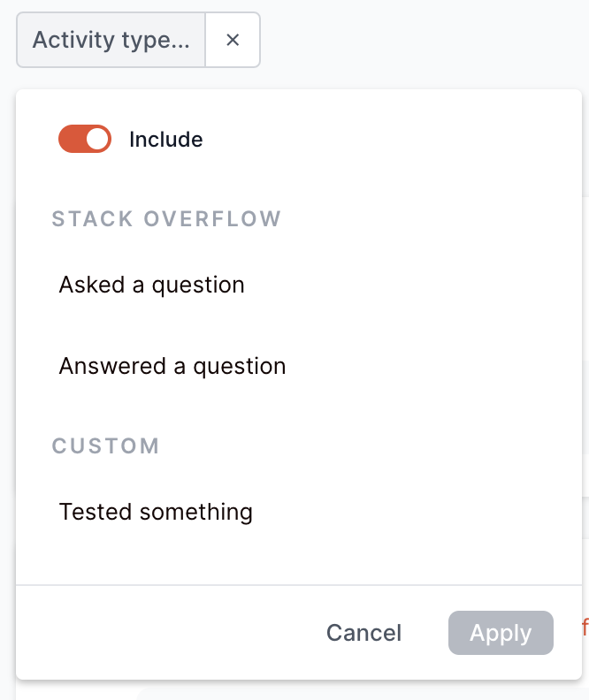589x700 pixels.
Task: Clear the filter using the close icon
Action: pos(233,40)
